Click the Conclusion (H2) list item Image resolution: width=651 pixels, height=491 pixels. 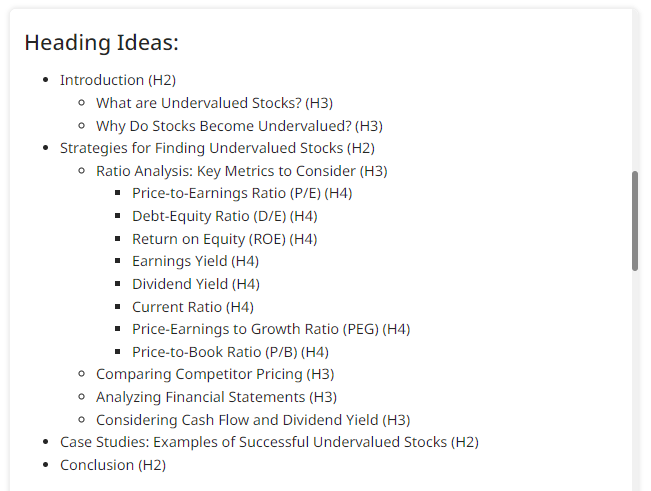click(113, 465)
